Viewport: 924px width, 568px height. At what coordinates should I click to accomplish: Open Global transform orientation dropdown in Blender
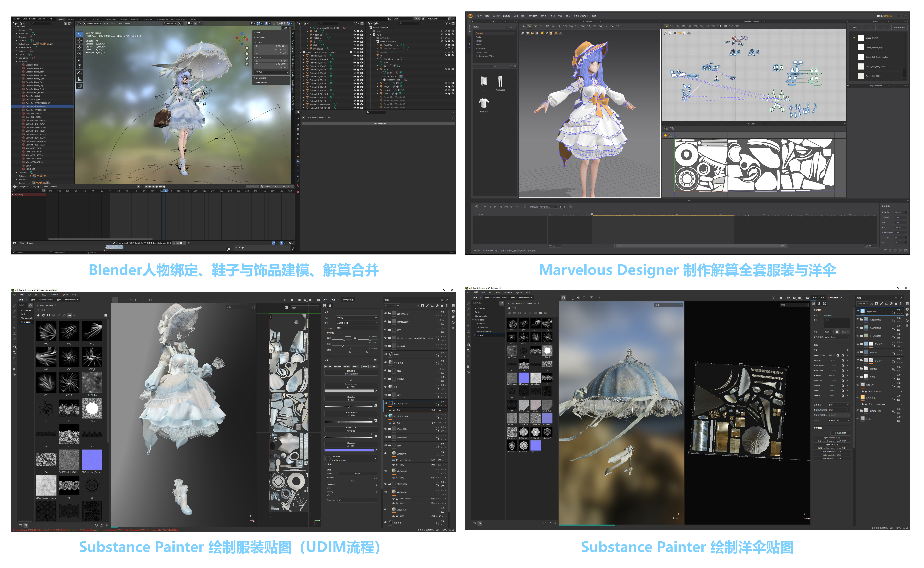(170, 23)
